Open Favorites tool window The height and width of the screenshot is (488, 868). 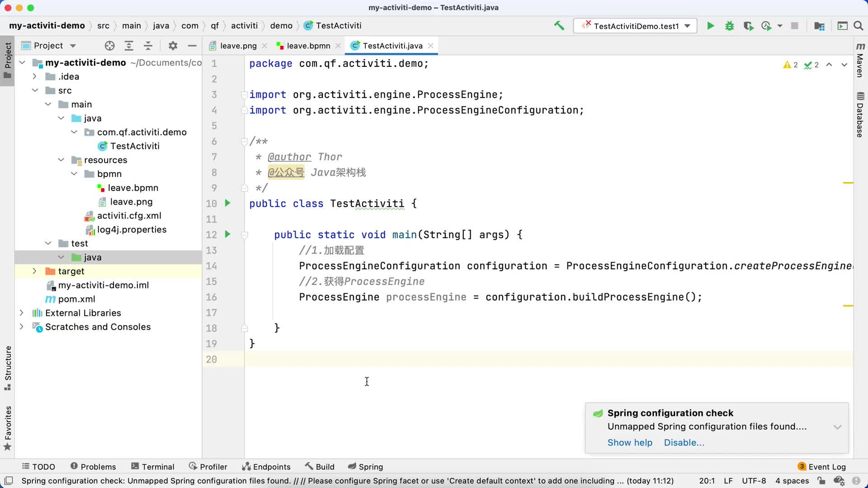pos(8,428)
